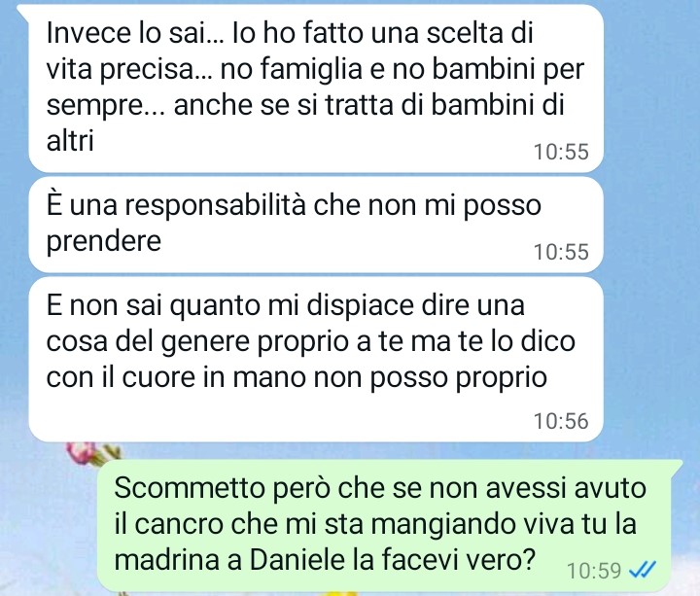This screenshot has width=700, height=596.
Task: Click the word "famiglia" in first message
Action: click(x=311, y=71)
